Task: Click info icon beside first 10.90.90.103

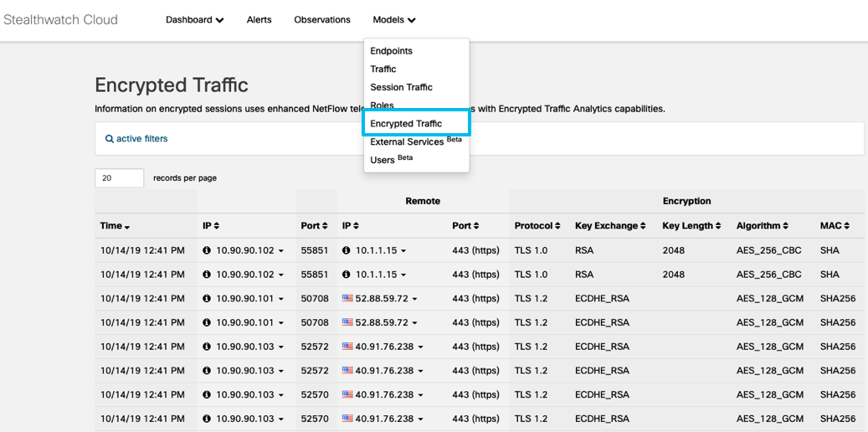Action: pyautogui.click(x=207, y=347)
